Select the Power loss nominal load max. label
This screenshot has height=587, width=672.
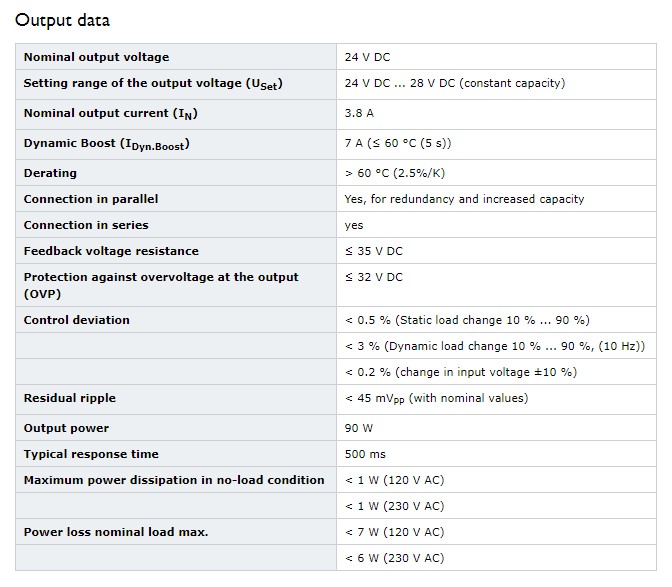click(116, 532)
